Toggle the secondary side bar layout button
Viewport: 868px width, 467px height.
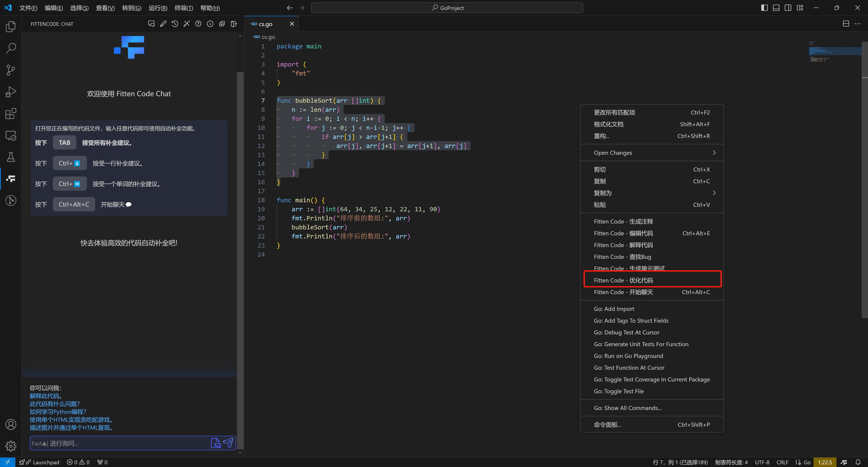click(788, 8)
